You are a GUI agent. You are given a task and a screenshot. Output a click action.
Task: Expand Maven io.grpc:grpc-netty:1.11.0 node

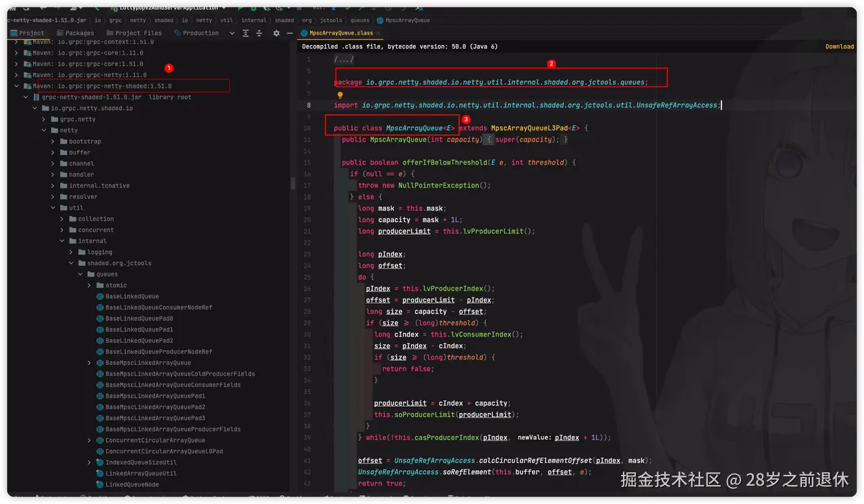coord(17,75)
